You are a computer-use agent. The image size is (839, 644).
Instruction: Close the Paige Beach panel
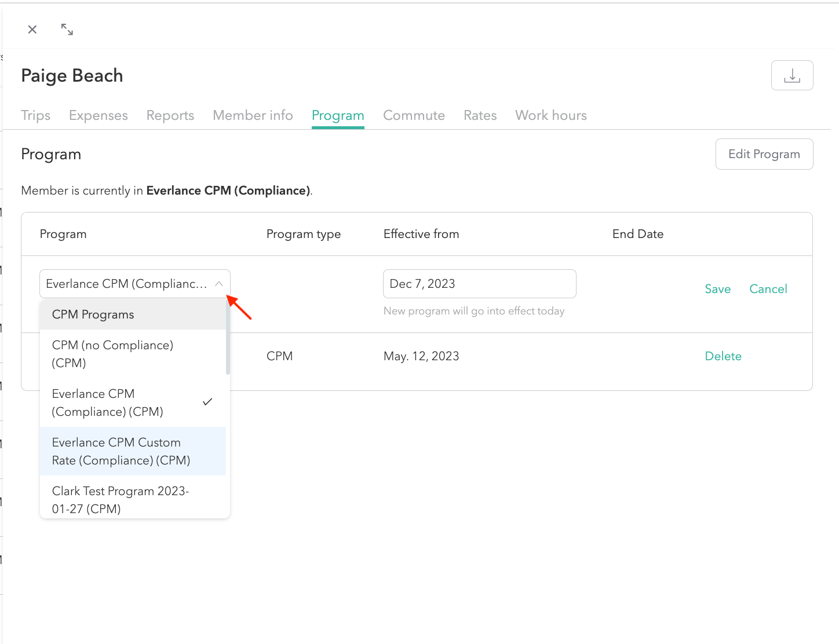pos(32,30)
